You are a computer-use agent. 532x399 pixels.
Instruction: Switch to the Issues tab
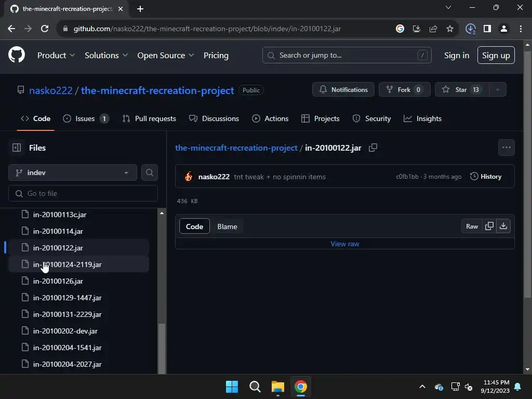click(86, 118)
